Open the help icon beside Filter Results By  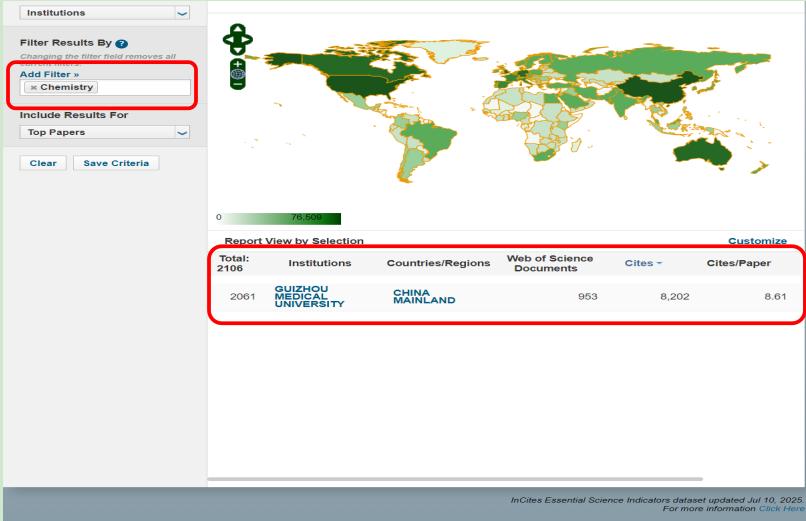pyautogui.click(x=121, y=44)
